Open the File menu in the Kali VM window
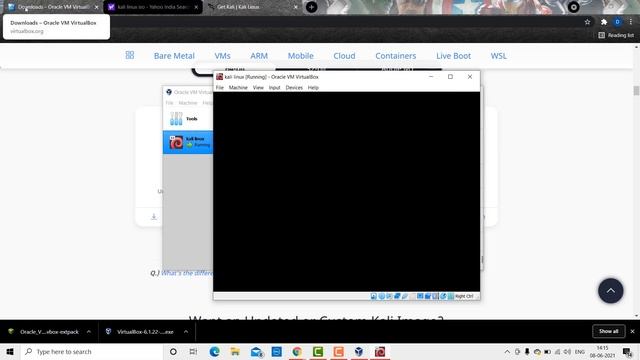This screenshot has height=360, width=640. [220, 87]
